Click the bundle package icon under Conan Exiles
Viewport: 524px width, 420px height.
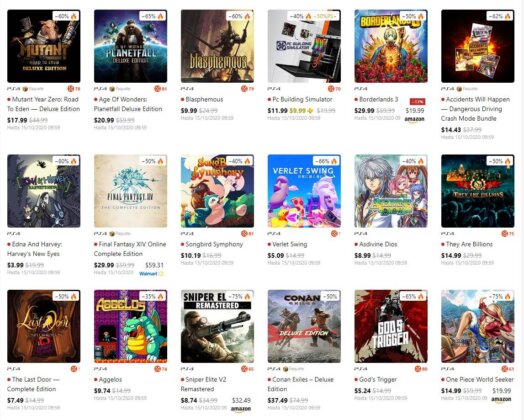(x=286, y=369)
